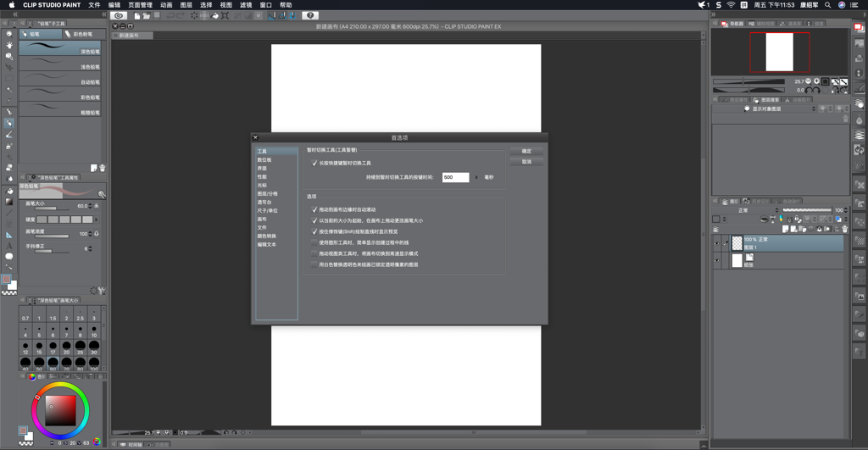Screen dimensions: 868x450
Task: Open the 显示对象图层 dropdown
Action: [778, 108]
